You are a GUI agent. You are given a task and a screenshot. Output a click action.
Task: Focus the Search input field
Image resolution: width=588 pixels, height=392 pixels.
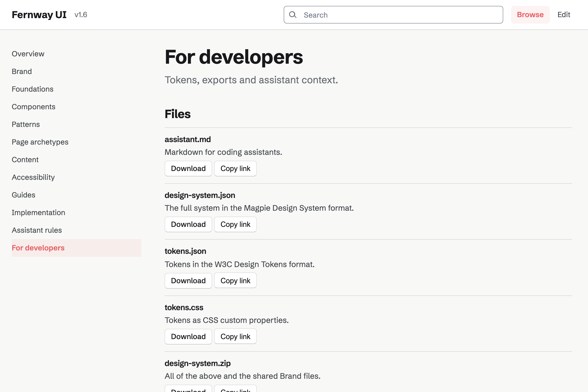393,15
